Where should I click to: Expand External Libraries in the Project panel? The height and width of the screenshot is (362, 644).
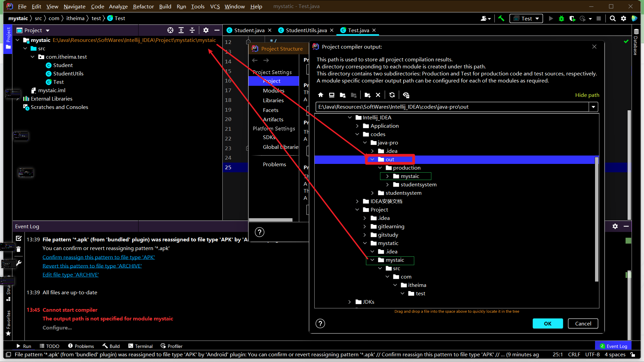click(18, 99)
